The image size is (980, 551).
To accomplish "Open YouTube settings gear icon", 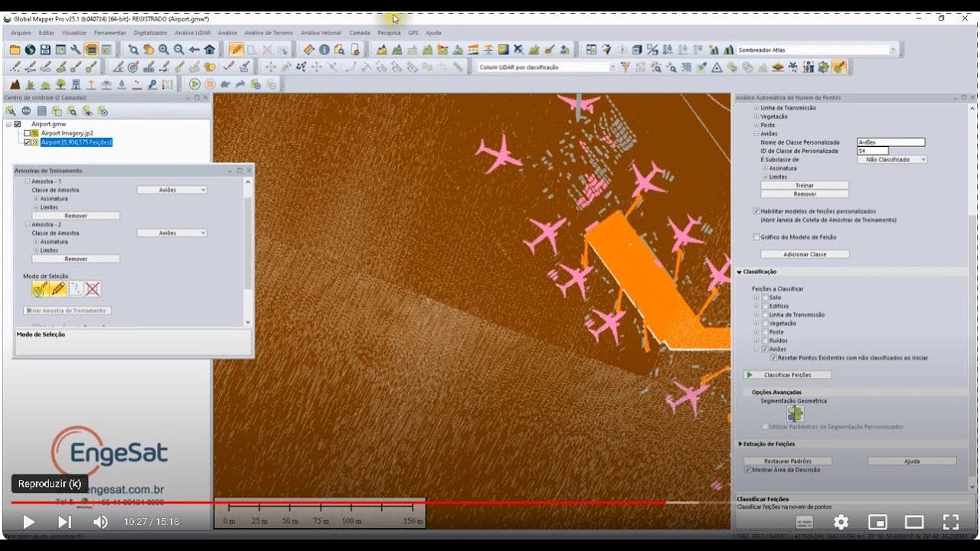I will (x=841, y=522).
